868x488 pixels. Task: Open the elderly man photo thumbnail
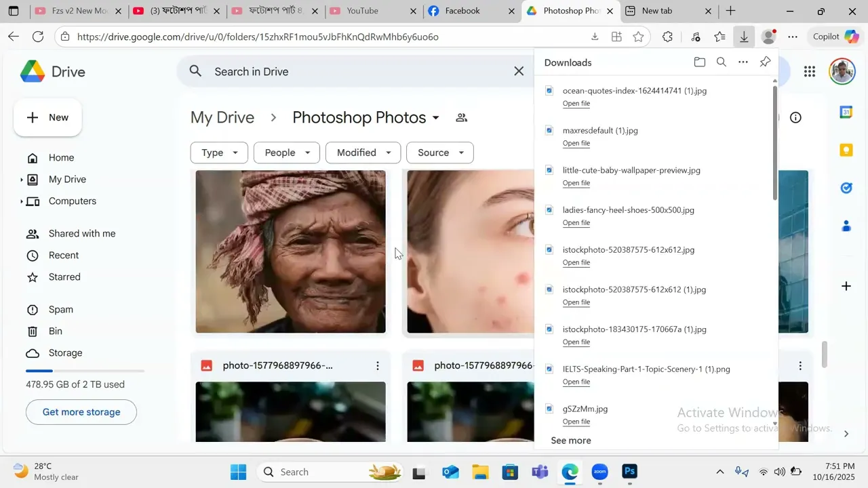[x=291, y=252]
